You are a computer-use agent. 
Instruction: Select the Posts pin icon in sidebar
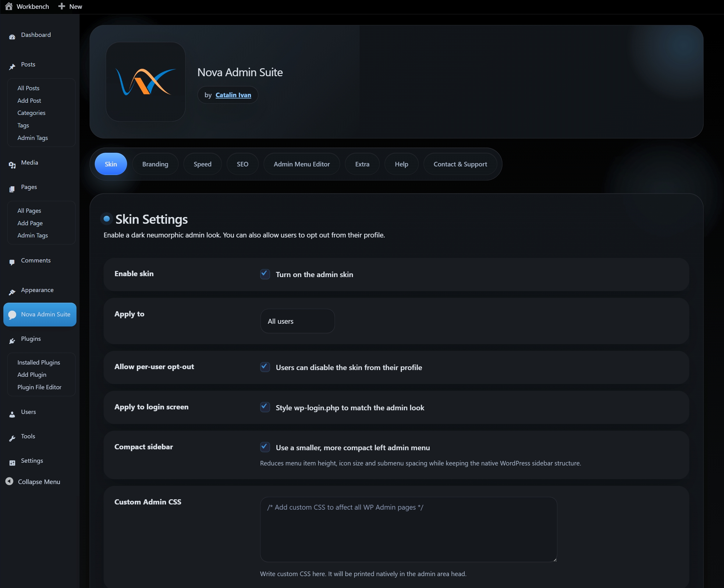tap(12, 66)
